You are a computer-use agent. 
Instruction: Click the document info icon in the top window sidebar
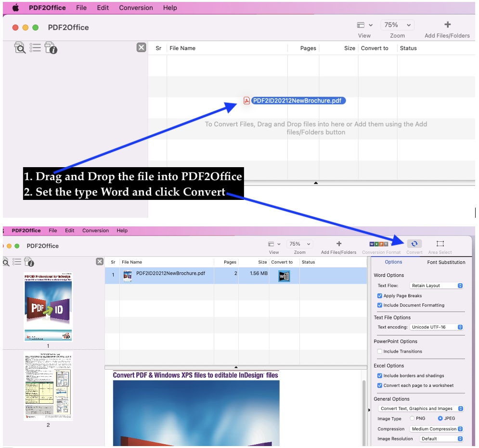tap(51, 48)
